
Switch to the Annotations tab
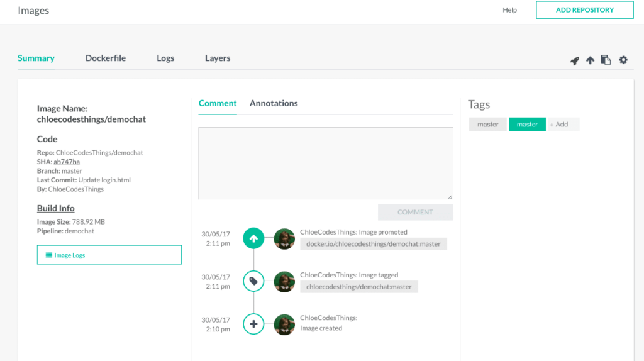pos(274,103)
